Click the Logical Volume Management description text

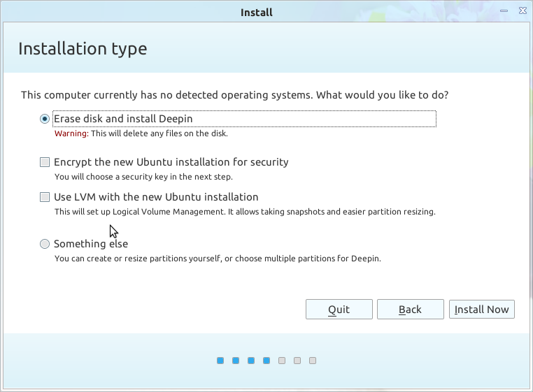[x=245, y=212]
